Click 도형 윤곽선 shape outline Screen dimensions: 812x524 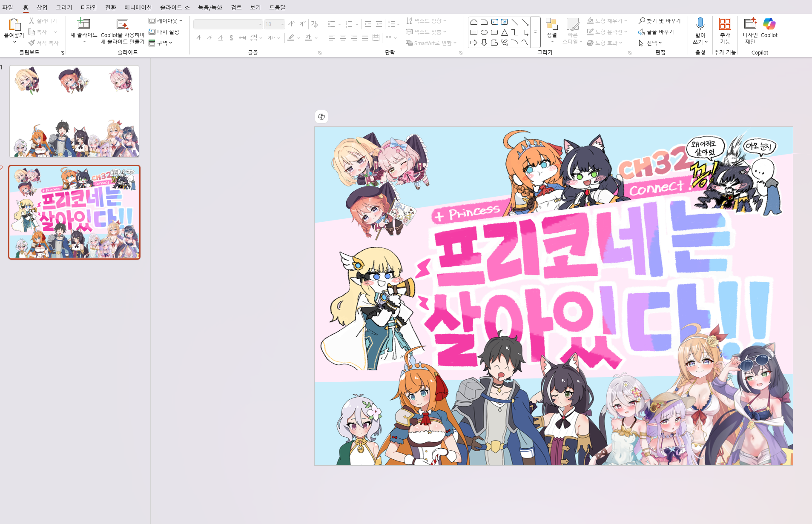pyautogui.click(x=607, y=32)
